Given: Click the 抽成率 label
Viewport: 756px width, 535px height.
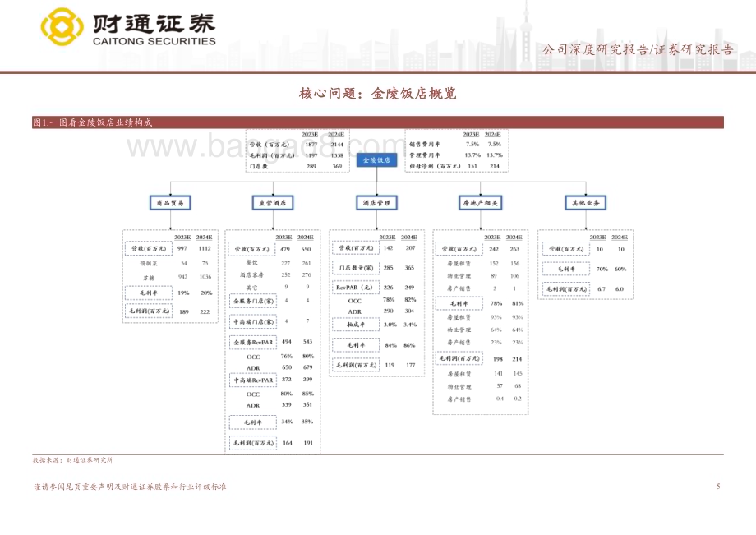Looking at the screenshot, I should click(356, 325).
